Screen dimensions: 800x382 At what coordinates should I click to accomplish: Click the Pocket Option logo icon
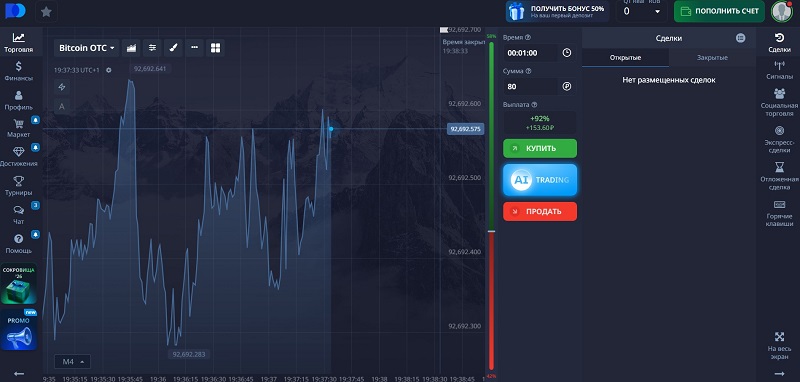15,11
